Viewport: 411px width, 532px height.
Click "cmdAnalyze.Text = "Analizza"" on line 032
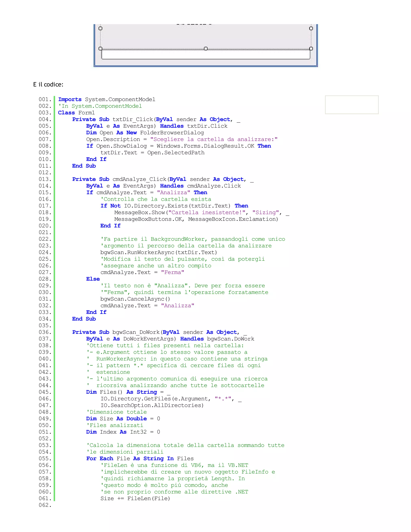click(147, 306)
